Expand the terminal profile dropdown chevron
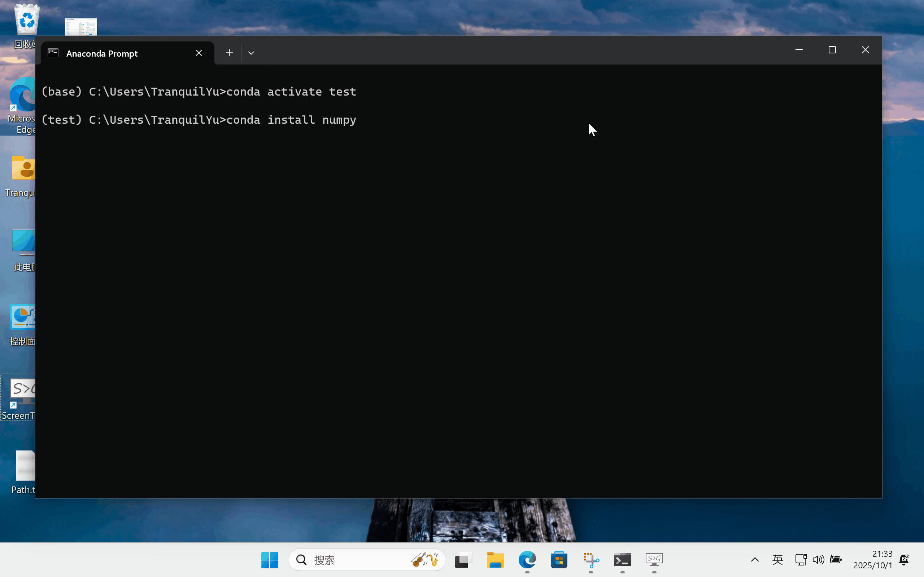Image resolution: width=924 pixels, height=577 pixels. [x=251, y=53]
